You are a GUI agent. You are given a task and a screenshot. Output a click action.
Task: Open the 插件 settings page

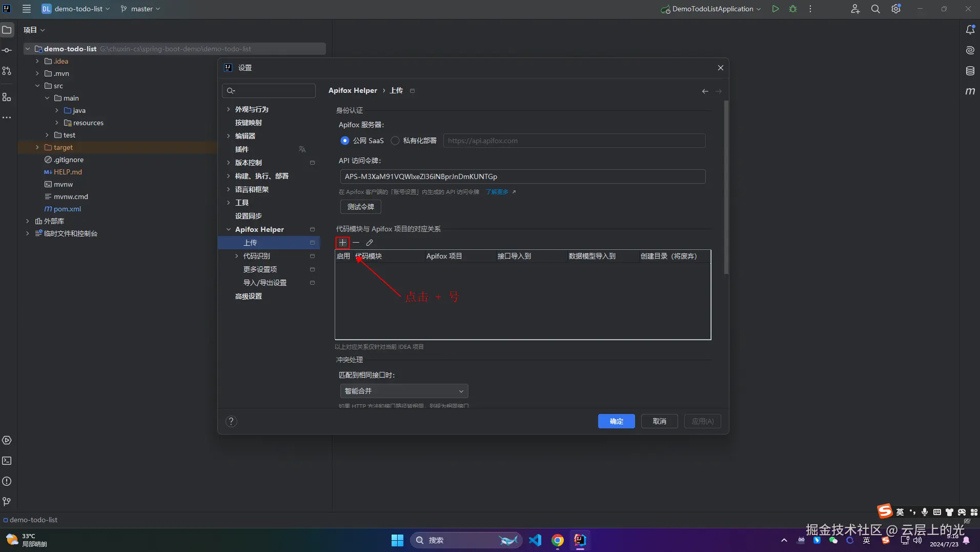pyautogui.click(x=242, y=149)
